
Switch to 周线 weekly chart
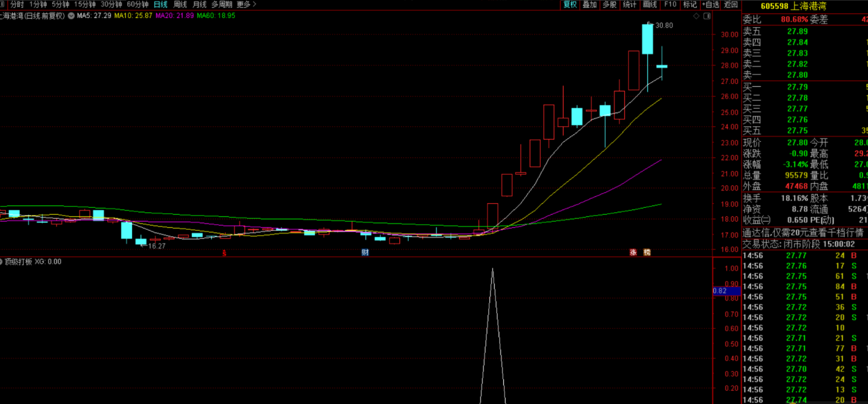[x=180, y=4]
